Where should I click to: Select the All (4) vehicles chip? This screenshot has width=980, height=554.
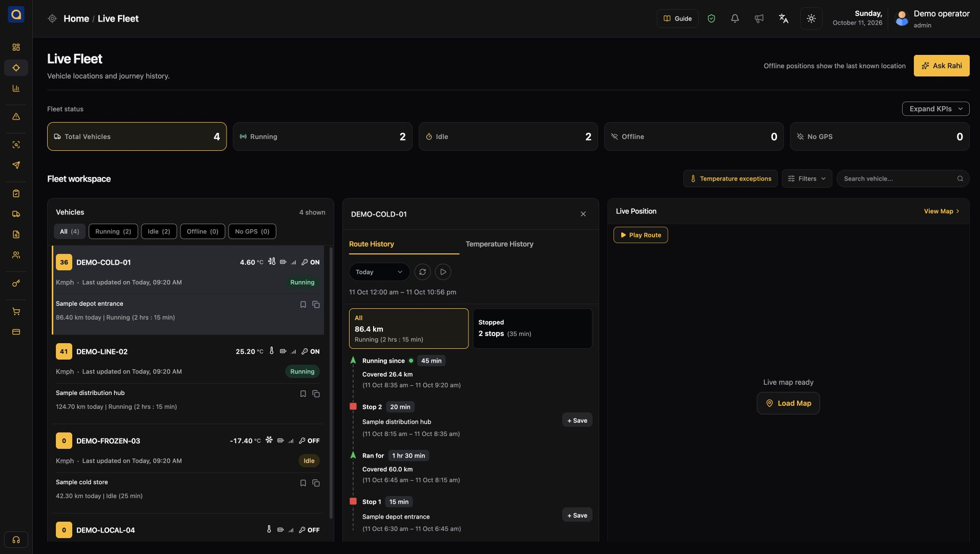click(x=70, y=231)
